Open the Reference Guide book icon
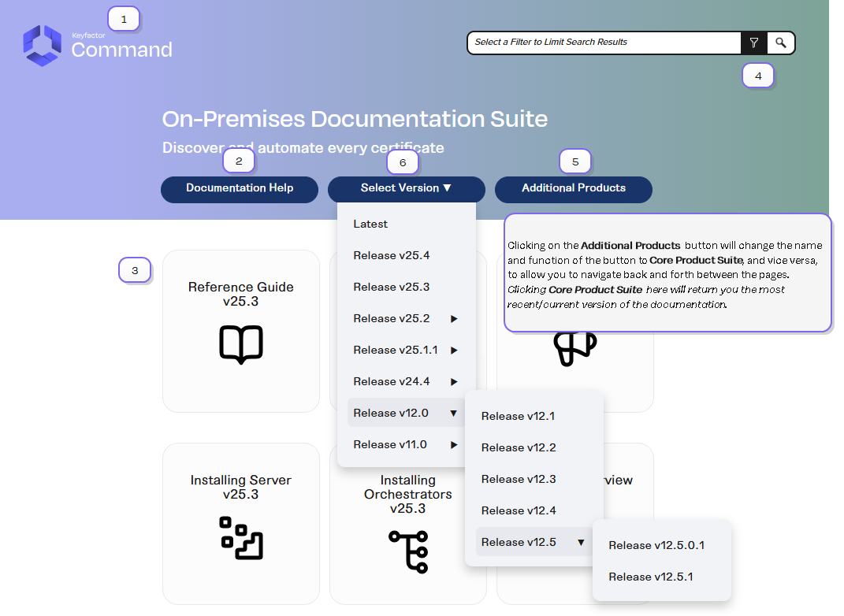The height and width of the screenshot is (616, 844). (240, 344)
